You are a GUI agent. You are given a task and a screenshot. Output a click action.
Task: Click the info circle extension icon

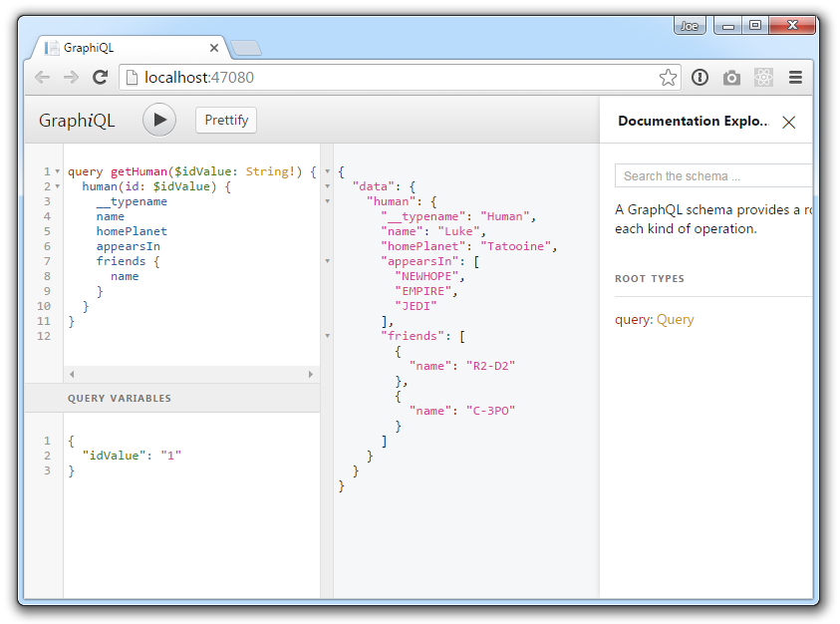tap(700, 78)
